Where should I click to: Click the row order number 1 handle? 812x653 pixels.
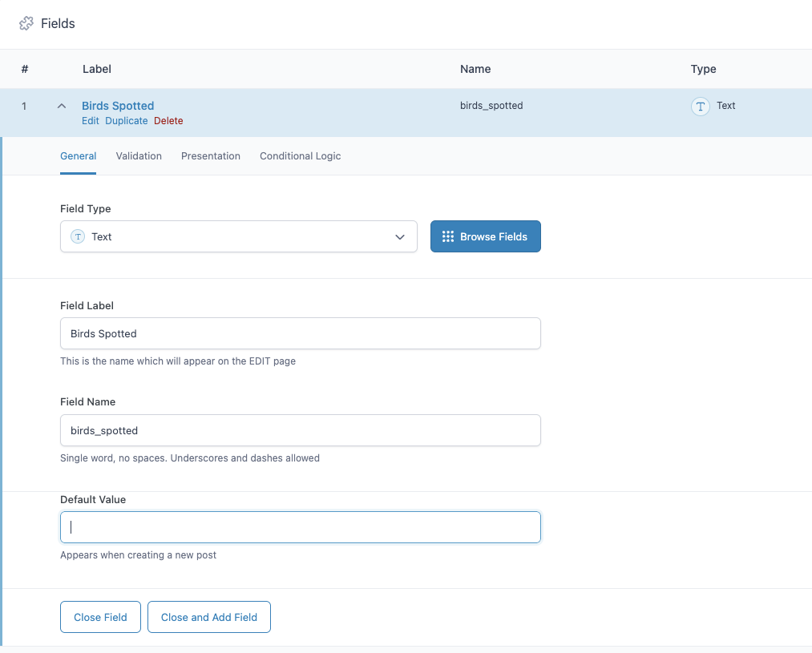tap(24, 106)
